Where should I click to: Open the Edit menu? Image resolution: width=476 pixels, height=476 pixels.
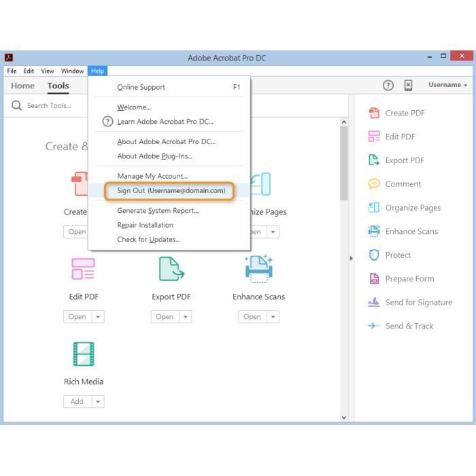click(29, 71)
